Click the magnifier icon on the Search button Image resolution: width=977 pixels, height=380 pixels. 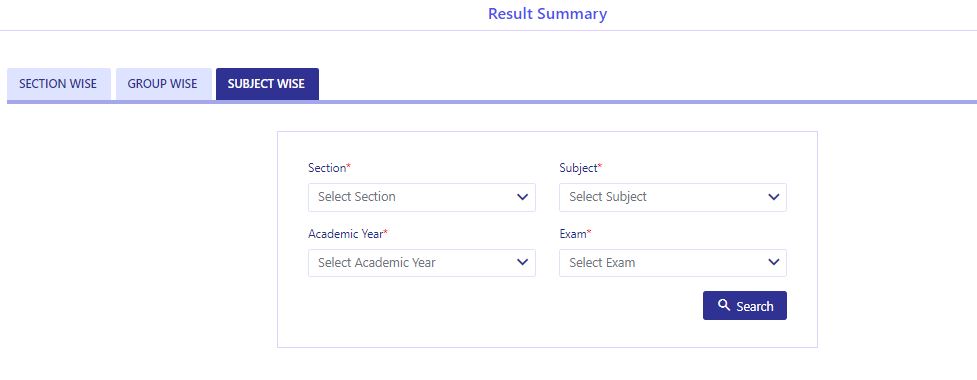pos(723,305)
